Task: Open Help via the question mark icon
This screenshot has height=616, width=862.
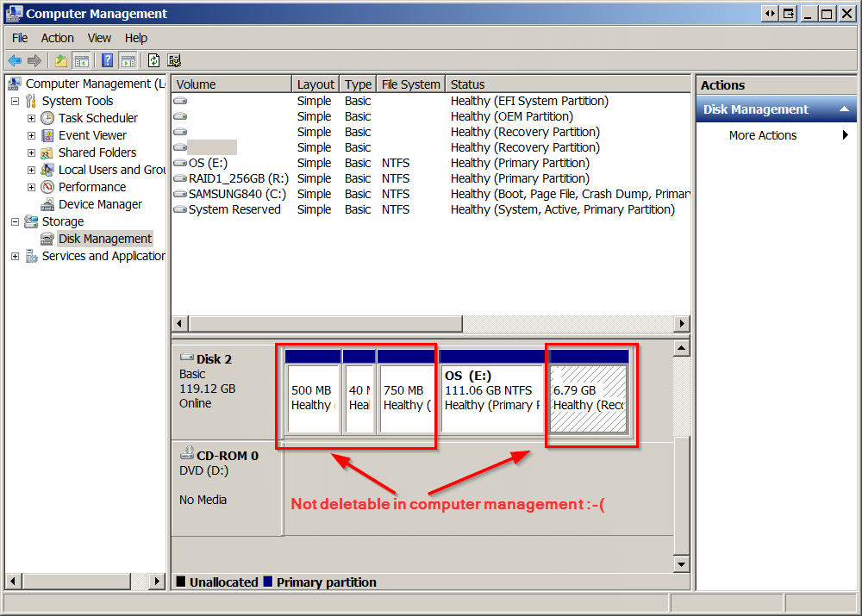Action: 107,60
